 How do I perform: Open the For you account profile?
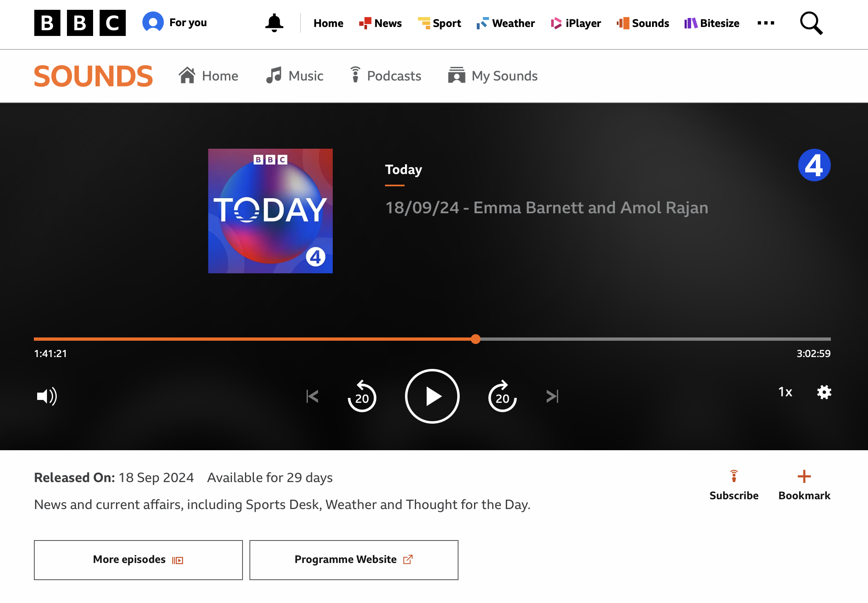174,22
